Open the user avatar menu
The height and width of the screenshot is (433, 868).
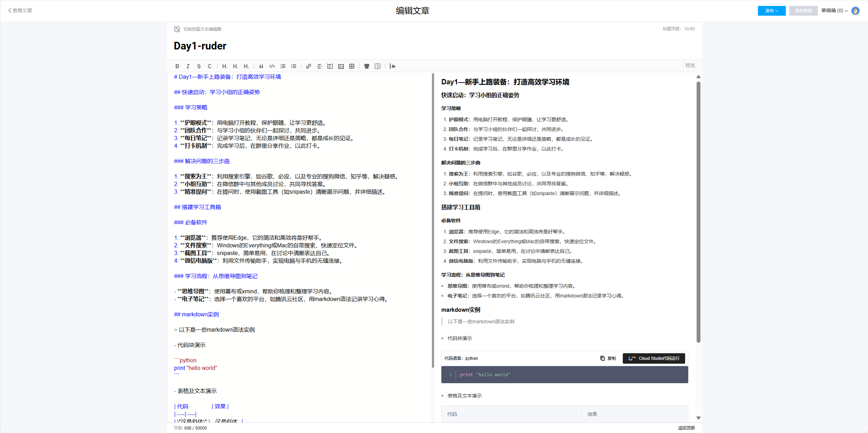pos(855,11)
